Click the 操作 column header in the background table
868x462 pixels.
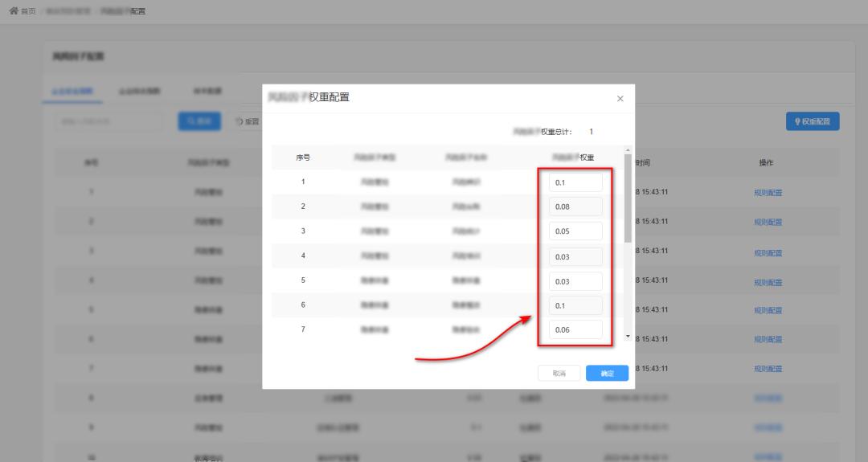[x=766, y=162]
